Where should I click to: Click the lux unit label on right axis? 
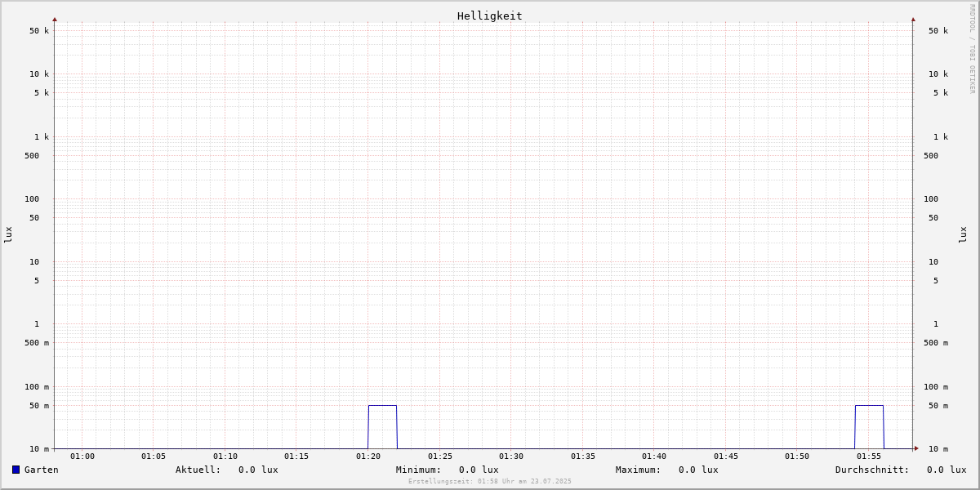[x=963, y=235]
